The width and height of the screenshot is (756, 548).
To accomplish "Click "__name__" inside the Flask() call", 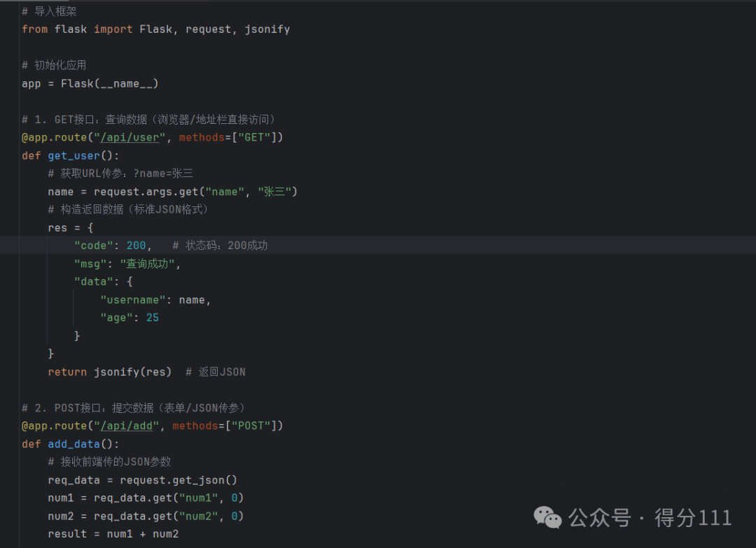I will pyautogui.click(x=126, y=84).
